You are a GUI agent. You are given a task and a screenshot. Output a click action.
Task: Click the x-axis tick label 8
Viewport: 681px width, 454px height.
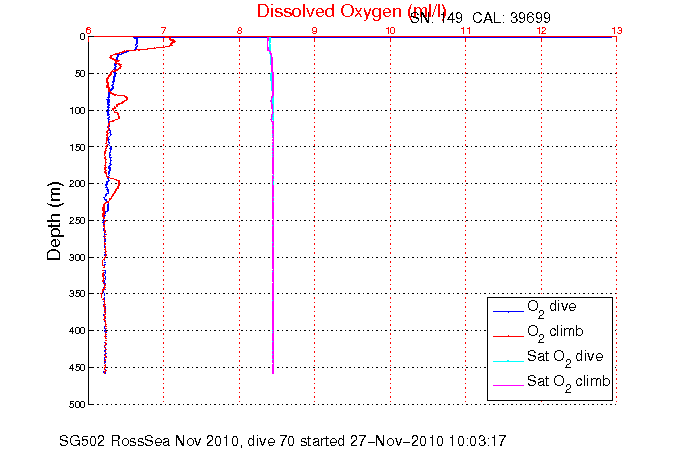point(239,30)
